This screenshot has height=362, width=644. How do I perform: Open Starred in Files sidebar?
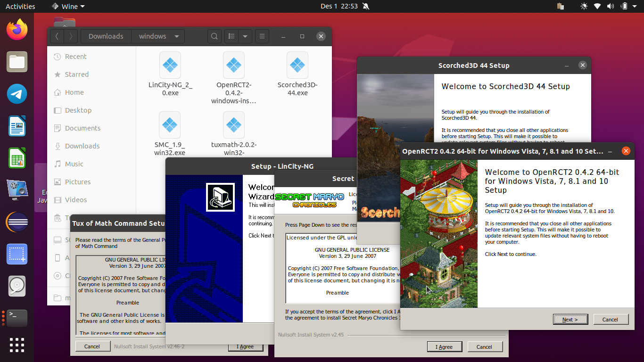(91, 74)
